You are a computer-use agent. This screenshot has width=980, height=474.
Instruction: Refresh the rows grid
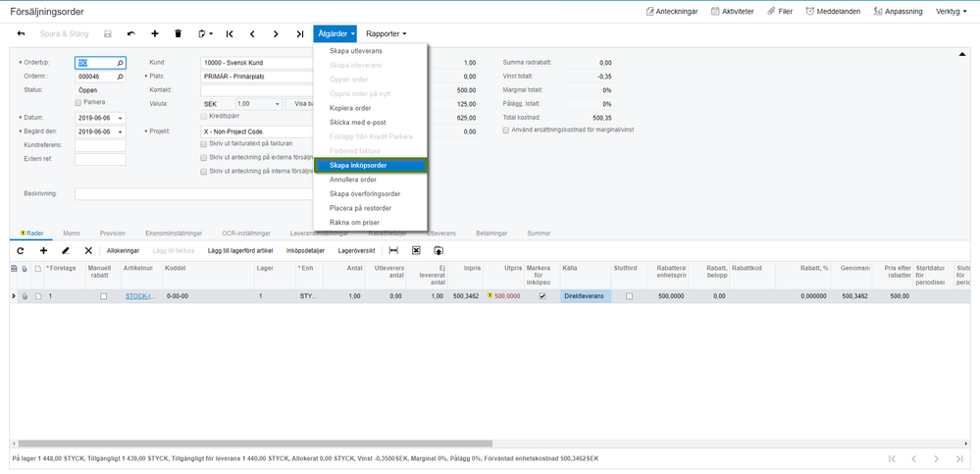(x=20, y=251)
